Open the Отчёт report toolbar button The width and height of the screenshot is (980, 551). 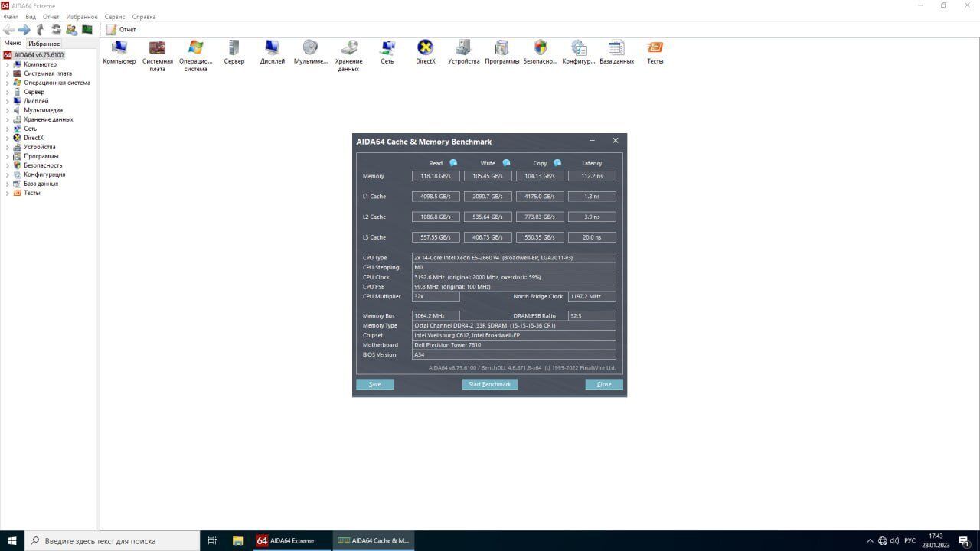(x=121, y=30)
